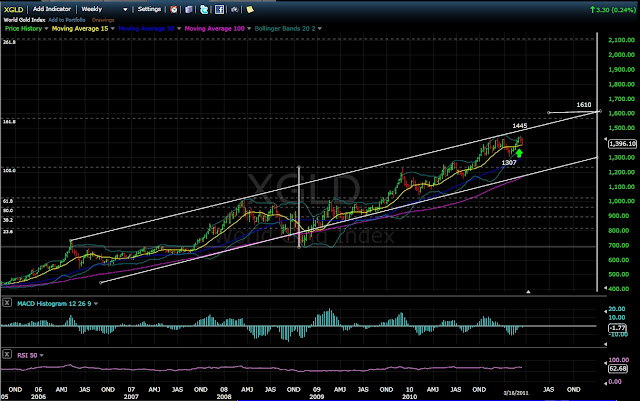Click the 61.8 Fibonacci level label
Screen dimensions: 640x401
pyautogui.click(x=8, y=201)
